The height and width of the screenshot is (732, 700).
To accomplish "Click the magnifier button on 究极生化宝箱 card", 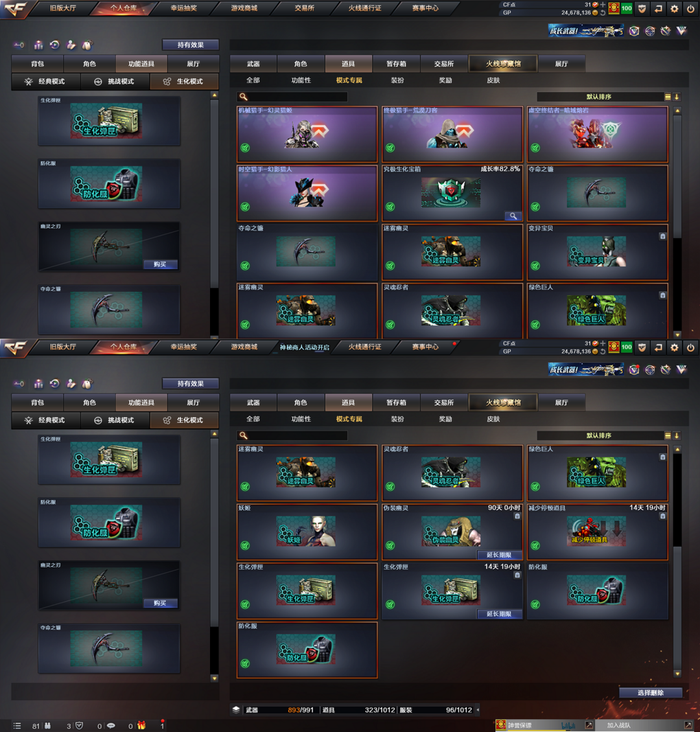I will pyautogui.click(x=513, y=216).
